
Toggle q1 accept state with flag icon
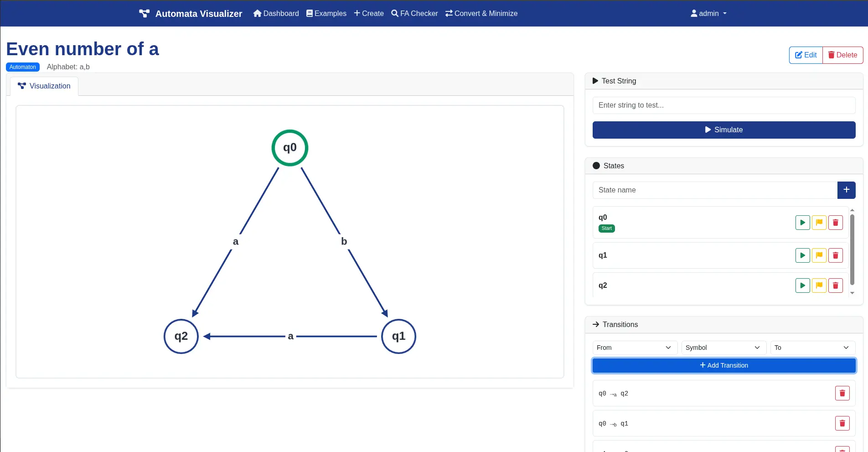[x=819, y=255]
